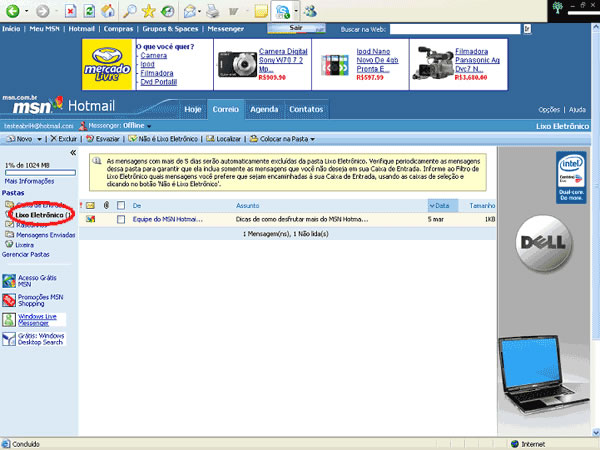
Task: Open the Lixeira trash folder
Action: click(25, 243)
